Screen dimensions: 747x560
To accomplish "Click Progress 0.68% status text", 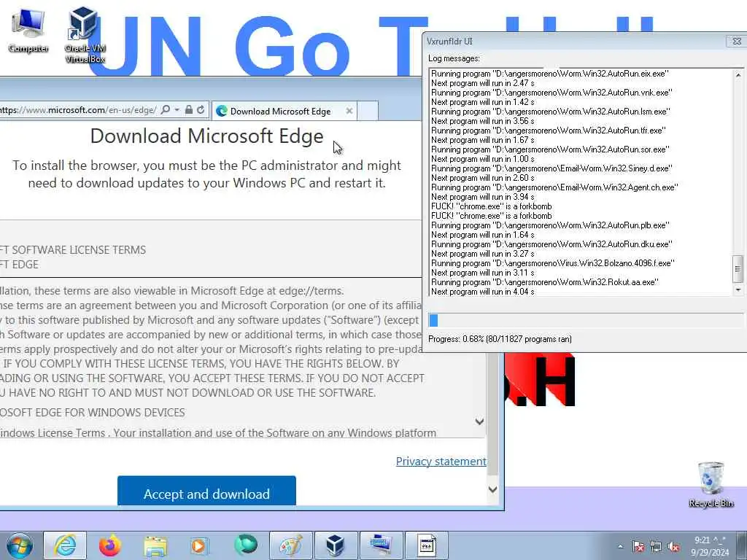I will click(500, 339).
